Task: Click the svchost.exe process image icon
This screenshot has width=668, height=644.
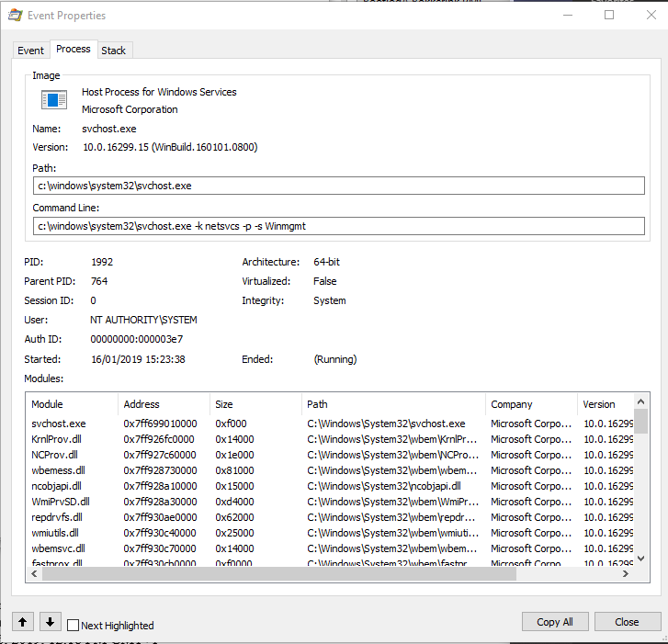Action: pyautogui.click(x=53, y=99)
